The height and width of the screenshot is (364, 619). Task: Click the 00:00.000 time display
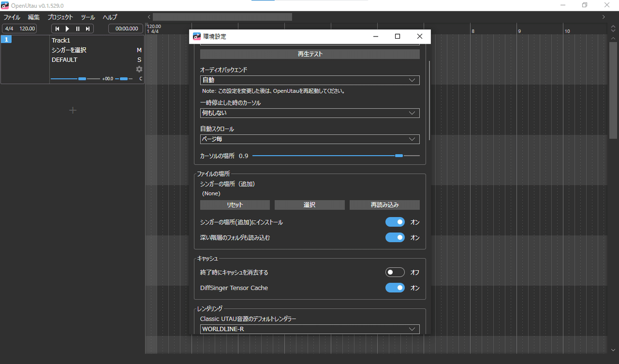pyautogui.click(x=126, y=29)
